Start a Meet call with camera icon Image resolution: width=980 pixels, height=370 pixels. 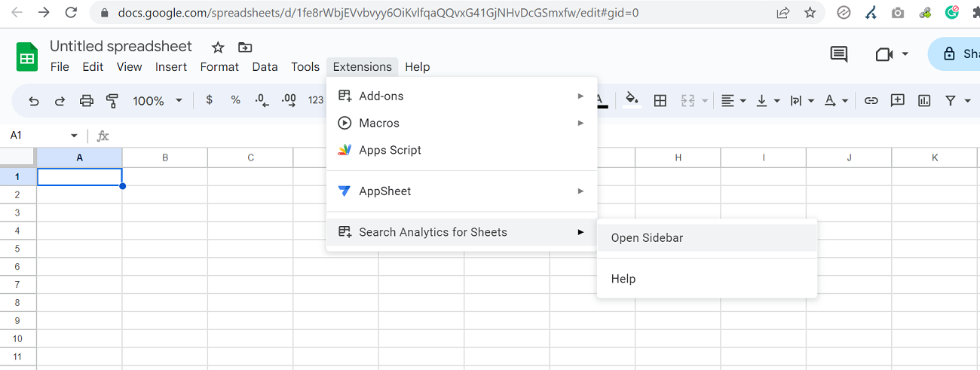[x=884, y=54]
